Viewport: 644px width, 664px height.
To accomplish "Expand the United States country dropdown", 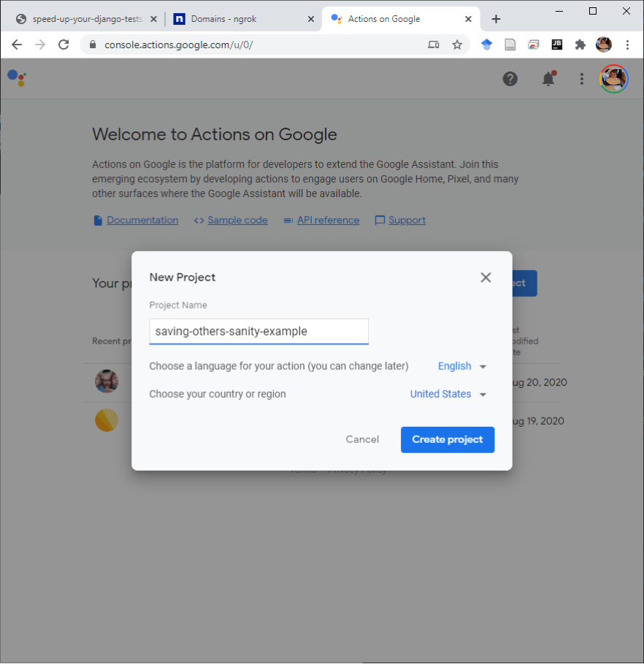I will [448, 394].
